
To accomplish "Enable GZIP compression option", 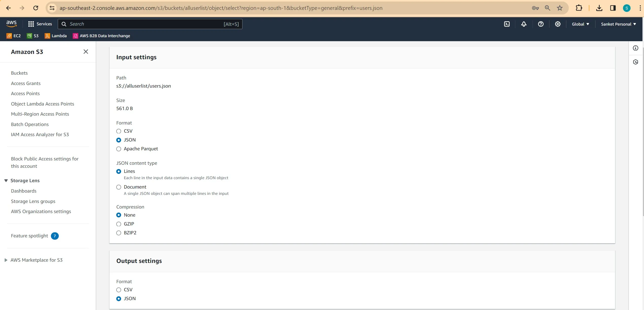I will [x=119, y=223].
